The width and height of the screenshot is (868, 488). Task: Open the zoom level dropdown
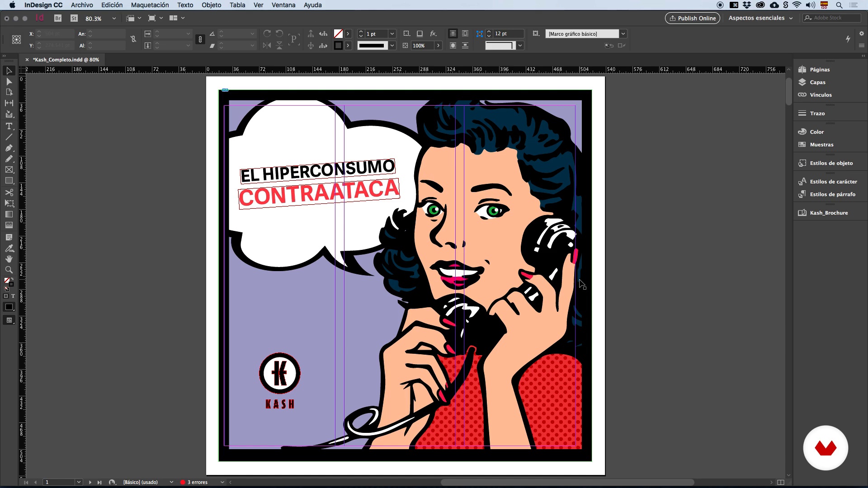click(114, 19)
